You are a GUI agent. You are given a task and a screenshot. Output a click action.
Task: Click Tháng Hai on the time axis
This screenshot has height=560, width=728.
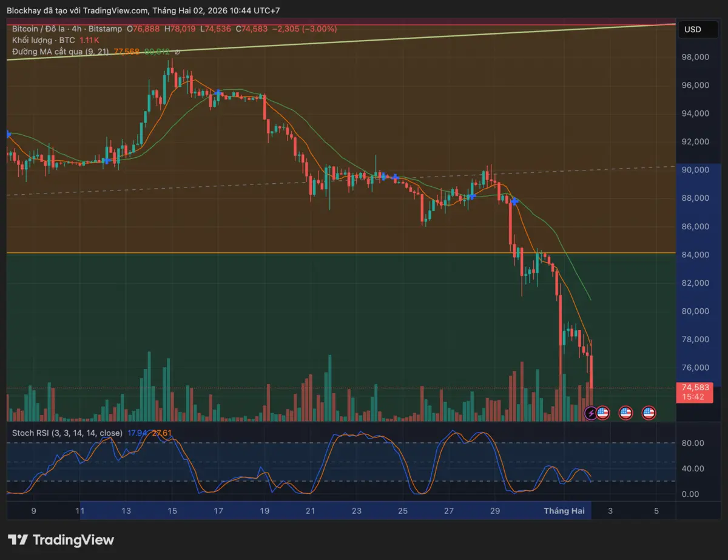[564, 511]
